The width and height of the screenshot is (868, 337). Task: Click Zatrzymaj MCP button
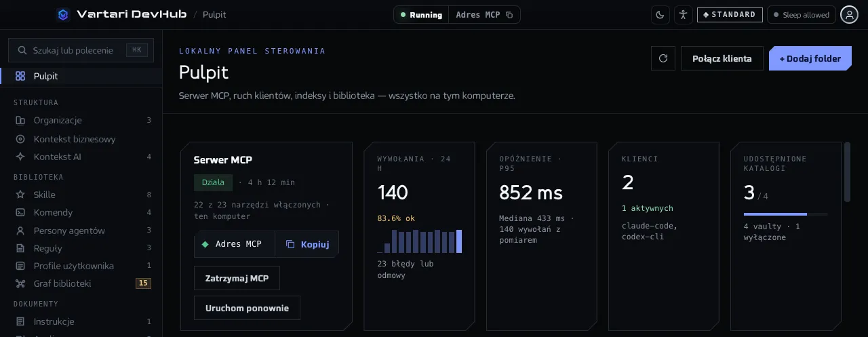click(237, 278)
